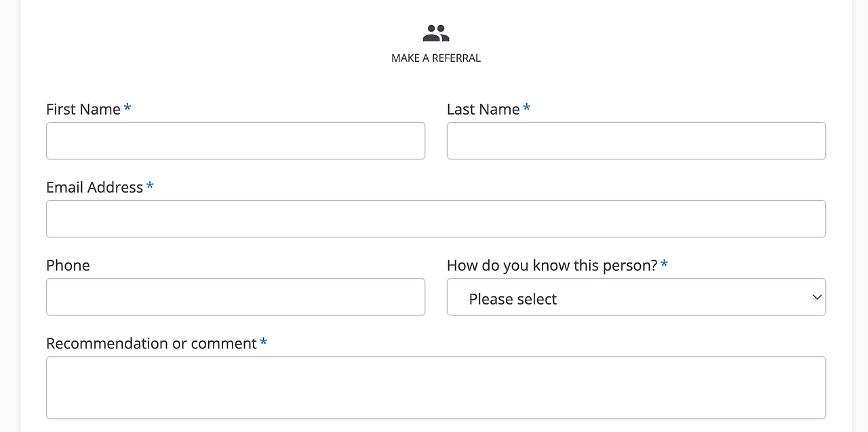Click inside the Recommendation or comment textarea
This screenshot has width=868, height=432.
coord(436,387)
